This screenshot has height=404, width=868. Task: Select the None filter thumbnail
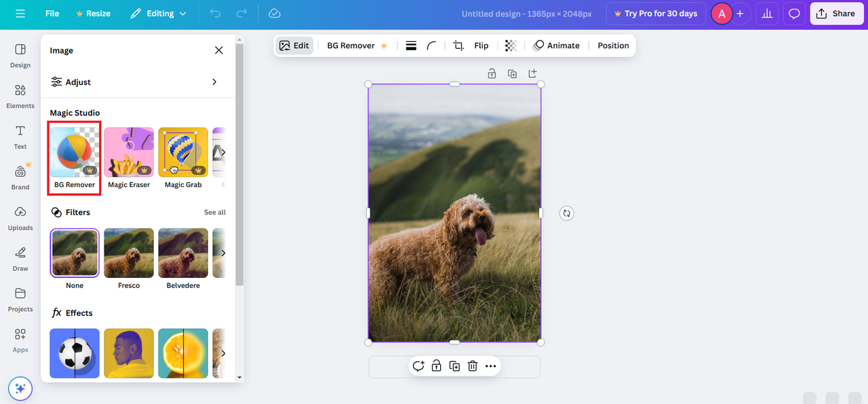point(74,252)
